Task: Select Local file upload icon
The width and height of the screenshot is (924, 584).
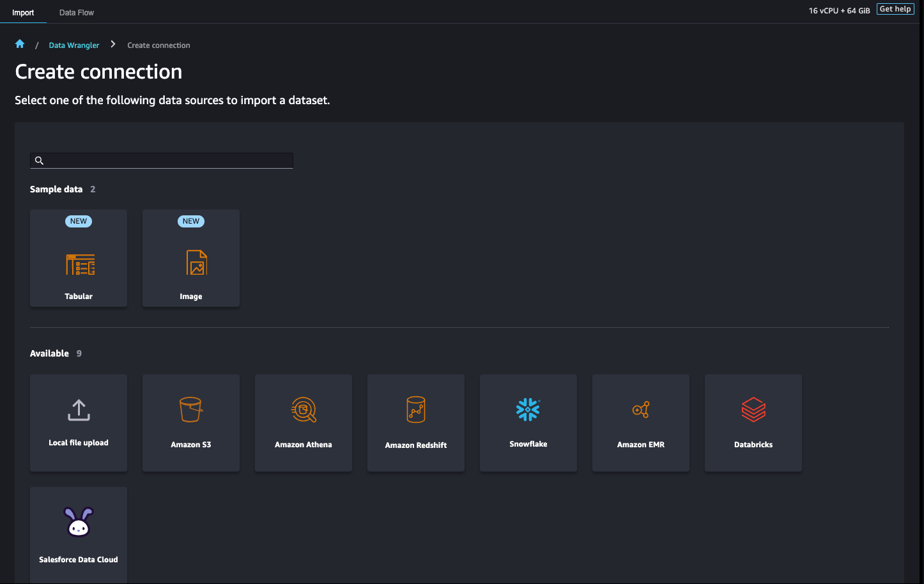Action: 79,410
